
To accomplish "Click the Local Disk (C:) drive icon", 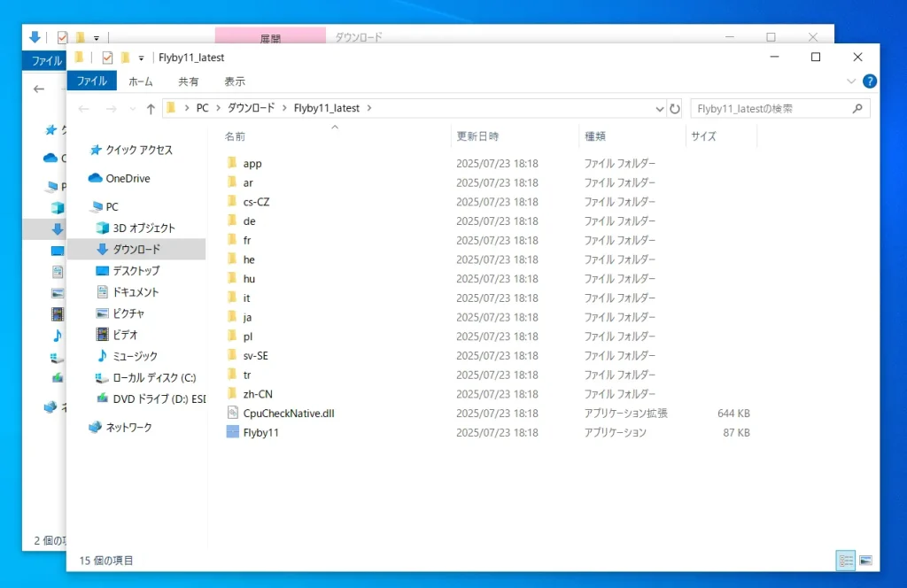I will coord(102,377).
